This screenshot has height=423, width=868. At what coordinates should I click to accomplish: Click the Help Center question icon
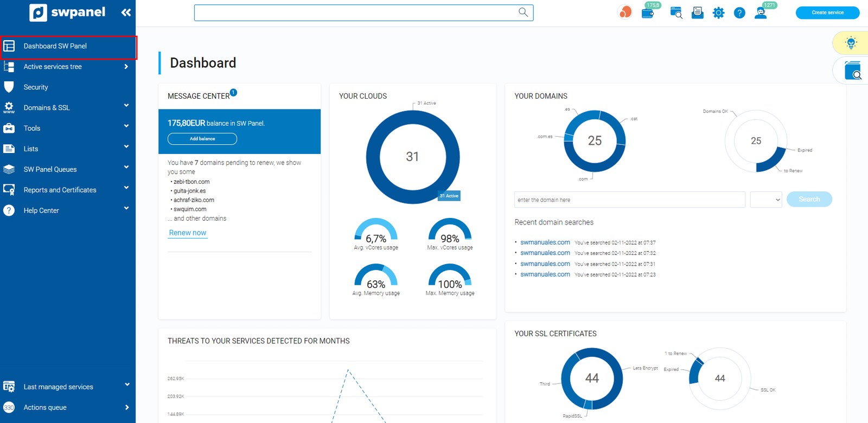click(x=9, y=210)
